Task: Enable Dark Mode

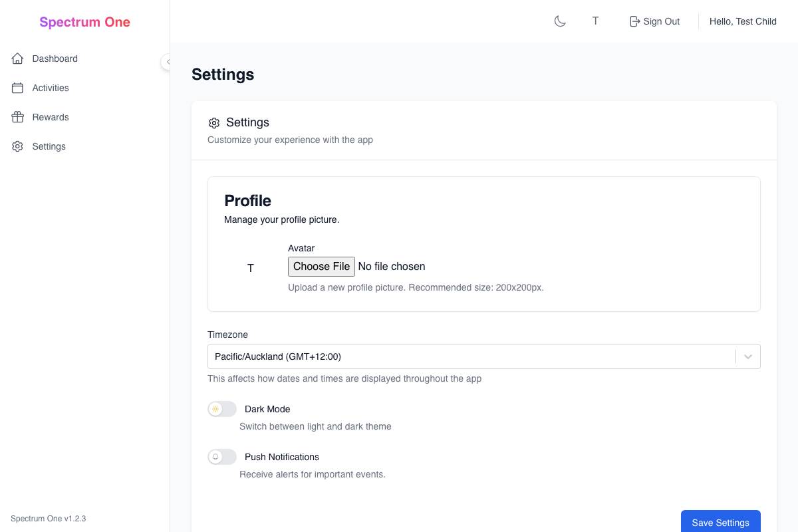Action: [221, 409]
